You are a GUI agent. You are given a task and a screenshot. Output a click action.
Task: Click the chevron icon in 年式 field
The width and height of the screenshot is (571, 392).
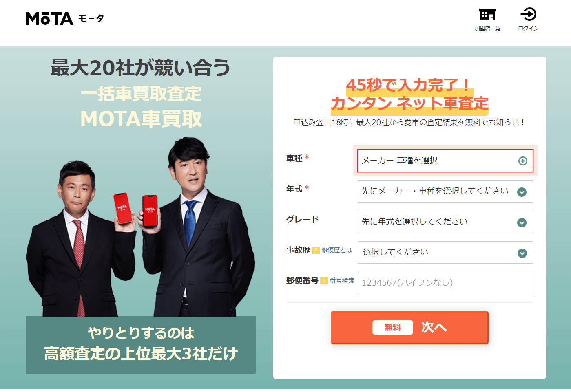(x=522, y=192)
